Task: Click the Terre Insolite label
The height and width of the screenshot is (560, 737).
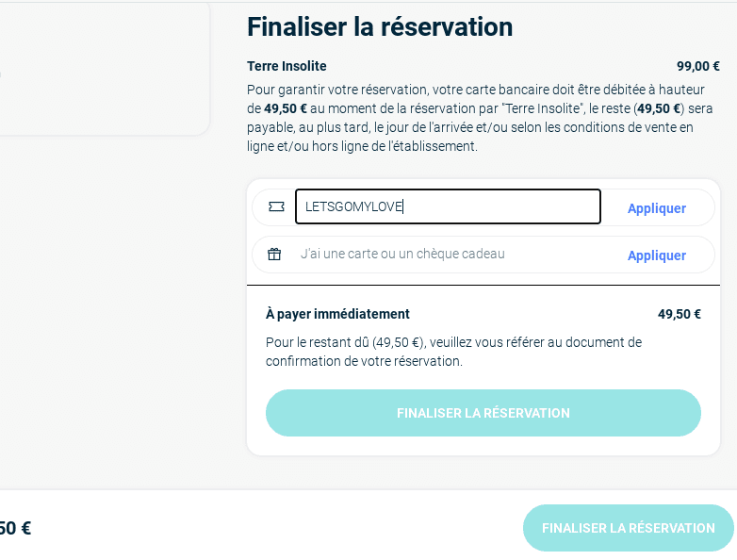Action: pos(287,66)
